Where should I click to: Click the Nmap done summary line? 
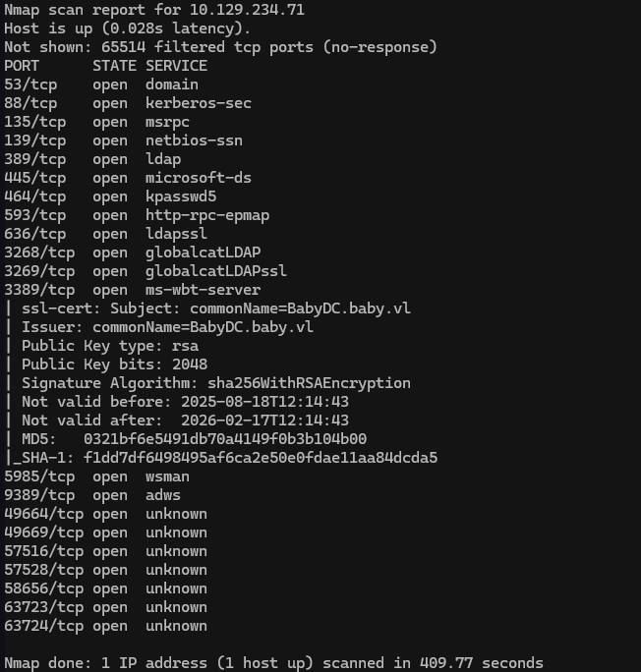coord(273,663)
